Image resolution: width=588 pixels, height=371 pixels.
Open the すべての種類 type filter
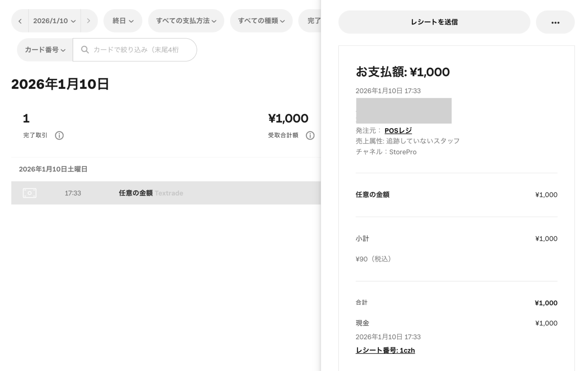tap(261, 21)
